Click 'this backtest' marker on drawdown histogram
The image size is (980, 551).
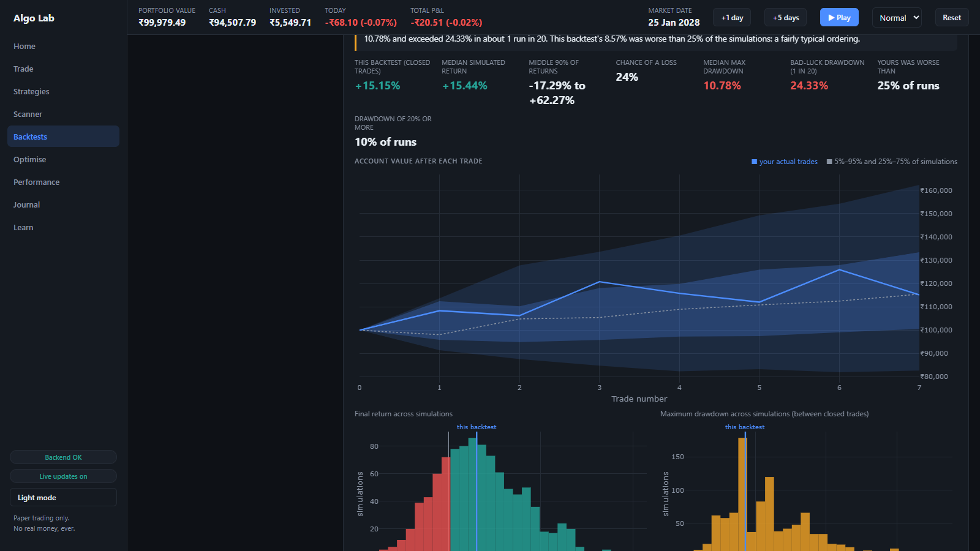click(x=745, y=427)
